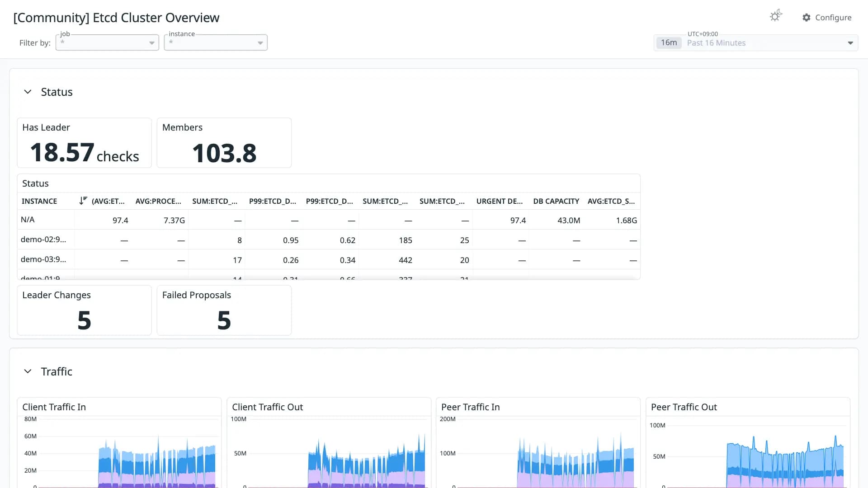Viewport: 868px width, 488px height.
Task: Sort by the INSTANCE column header
Action: point(39,201)
